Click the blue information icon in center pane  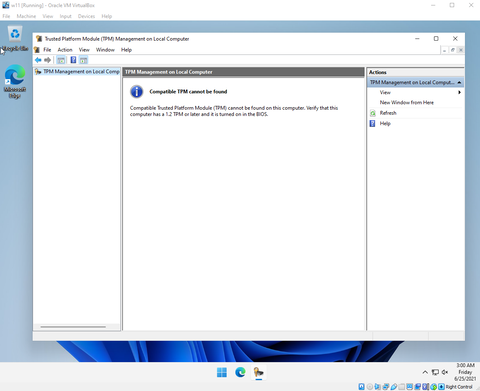[137, 91]
